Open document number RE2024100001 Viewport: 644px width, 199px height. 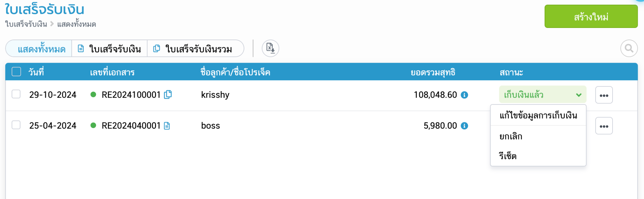coord(131,95)
